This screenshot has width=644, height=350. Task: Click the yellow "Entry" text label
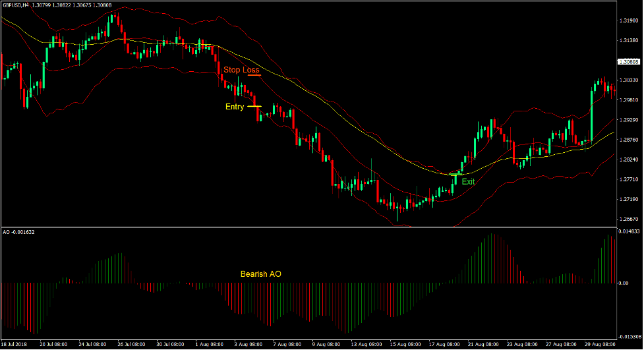pos(235,107)
